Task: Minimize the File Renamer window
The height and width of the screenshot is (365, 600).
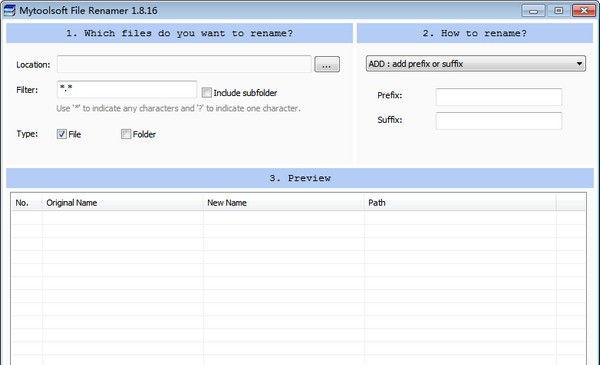Action: coord(533,11)
